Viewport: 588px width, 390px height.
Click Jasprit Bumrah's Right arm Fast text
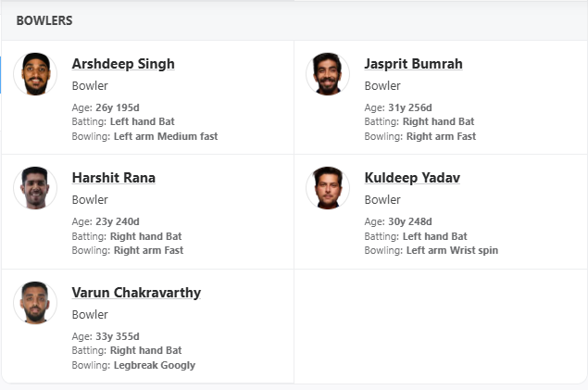pyautogui.click(x=441, y=136)
